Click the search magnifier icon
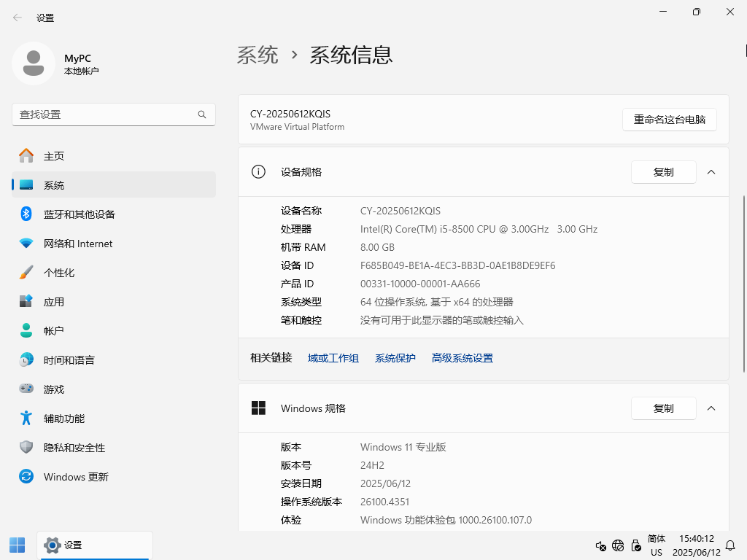 click(x=202, y=114)
